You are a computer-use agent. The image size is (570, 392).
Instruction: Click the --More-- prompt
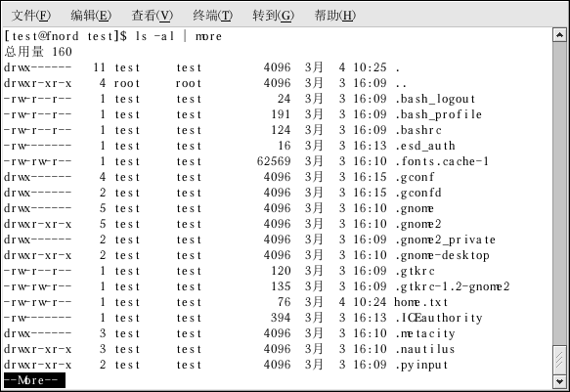(35, 380)
